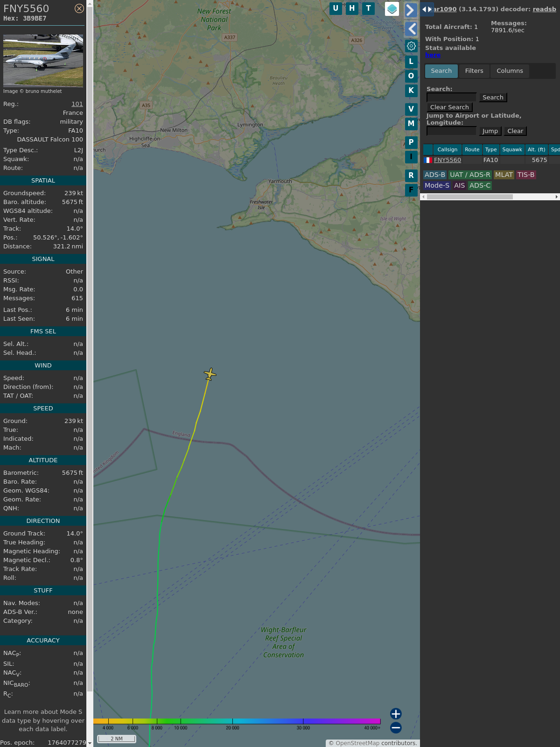Click the FA10 type cell in table
Screen dimensions: 560x747
(490, 160)
